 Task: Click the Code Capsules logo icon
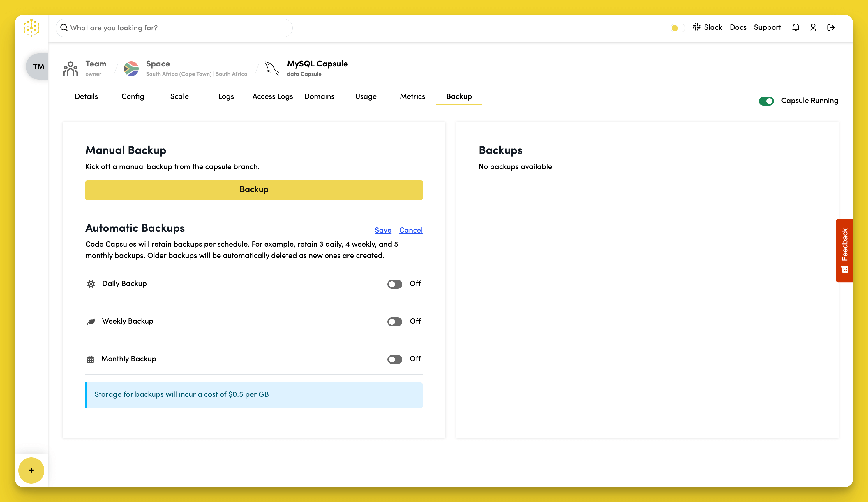point(31,28)
